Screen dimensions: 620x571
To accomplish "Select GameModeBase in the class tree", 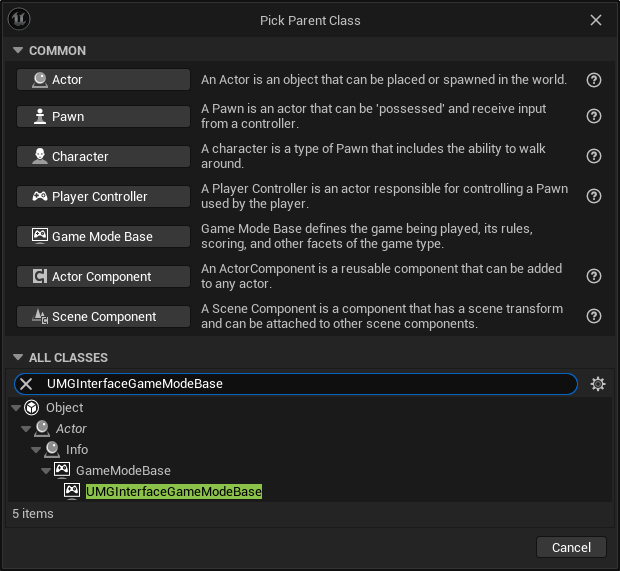I will 122,471.
